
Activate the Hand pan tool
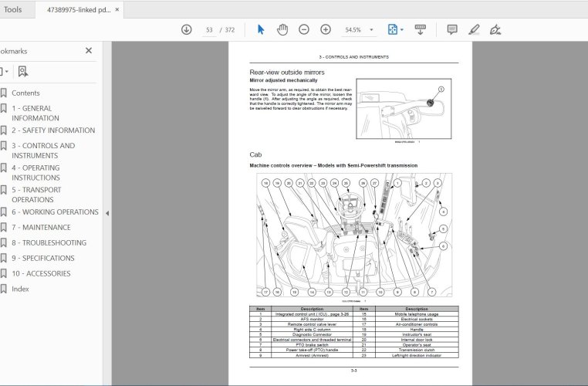[x=282, y=29]
